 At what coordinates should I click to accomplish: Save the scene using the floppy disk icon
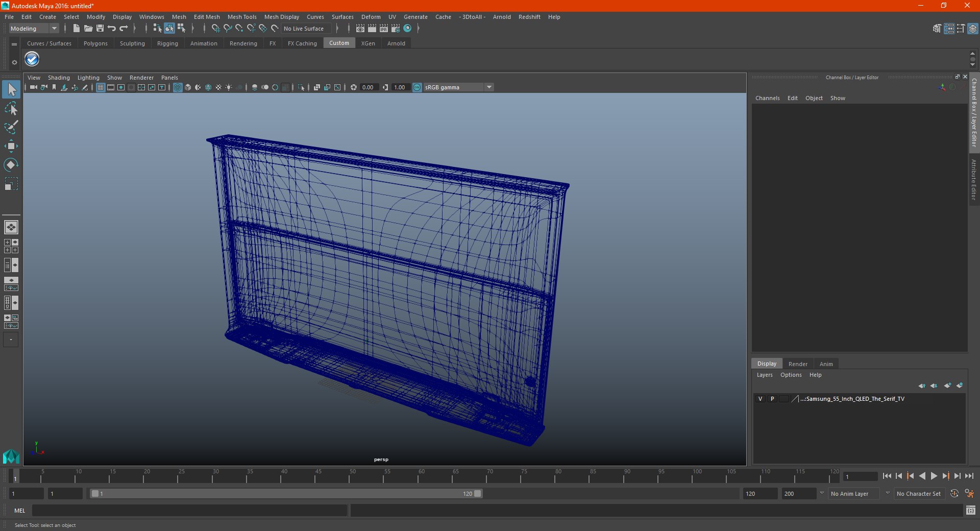(x=100, y=29)
